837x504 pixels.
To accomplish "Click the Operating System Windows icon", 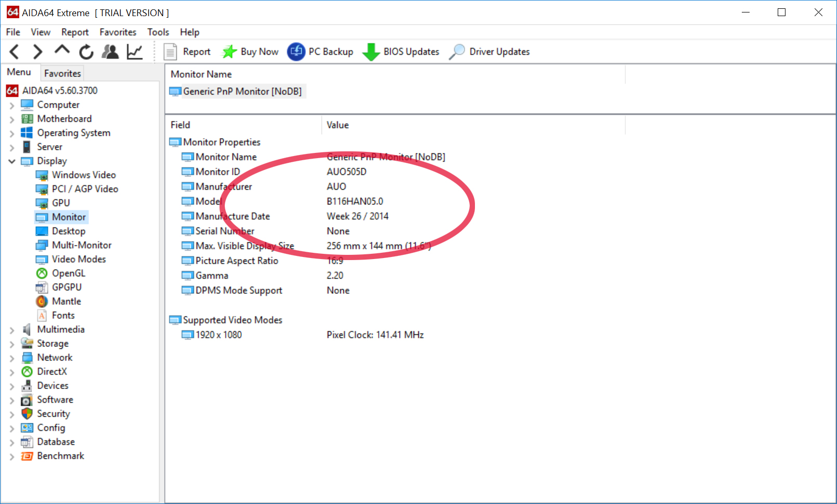I will tap(27, 133).
